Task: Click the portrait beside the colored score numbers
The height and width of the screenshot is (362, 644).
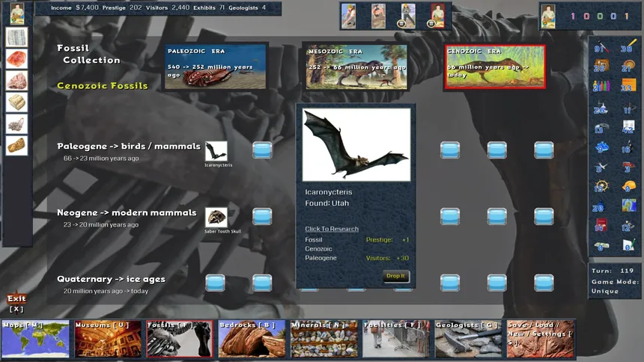Action: coord(548,16)
